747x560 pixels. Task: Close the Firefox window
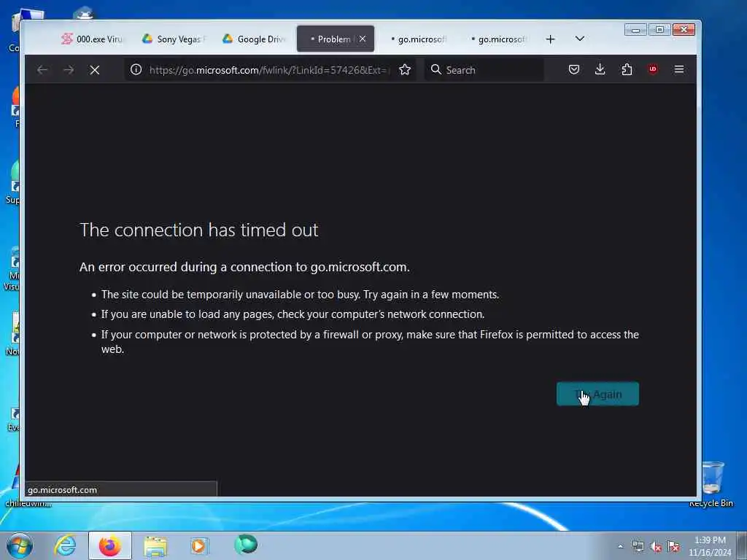pyautogui.click(x=684, y=30)
